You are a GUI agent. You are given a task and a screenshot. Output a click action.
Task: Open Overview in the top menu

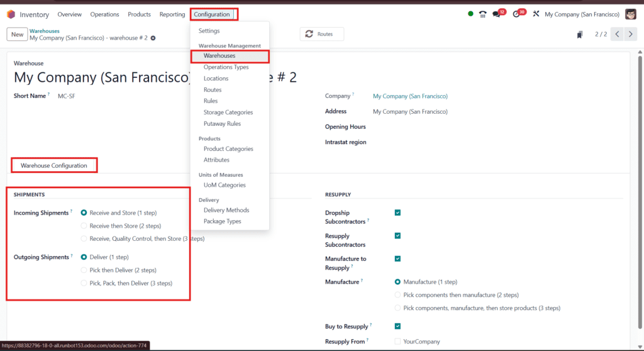pyautogui.click(x=69, y=14)
